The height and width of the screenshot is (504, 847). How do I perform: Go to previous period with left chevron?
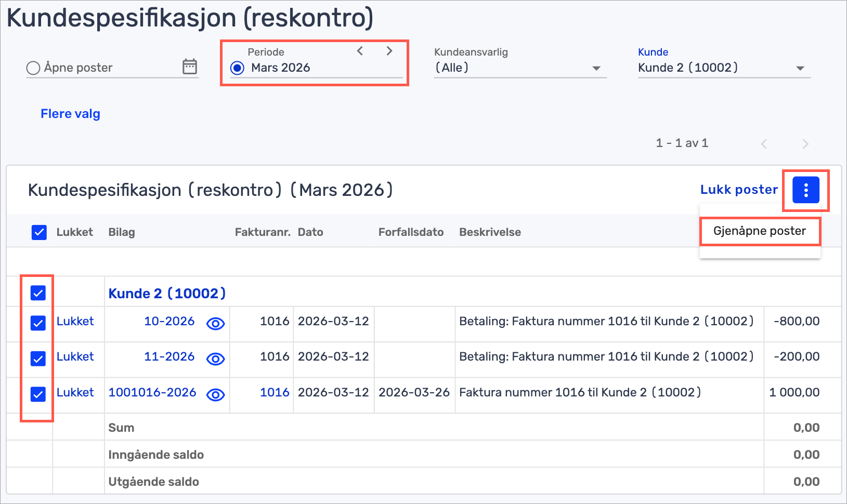pos(360,51)
